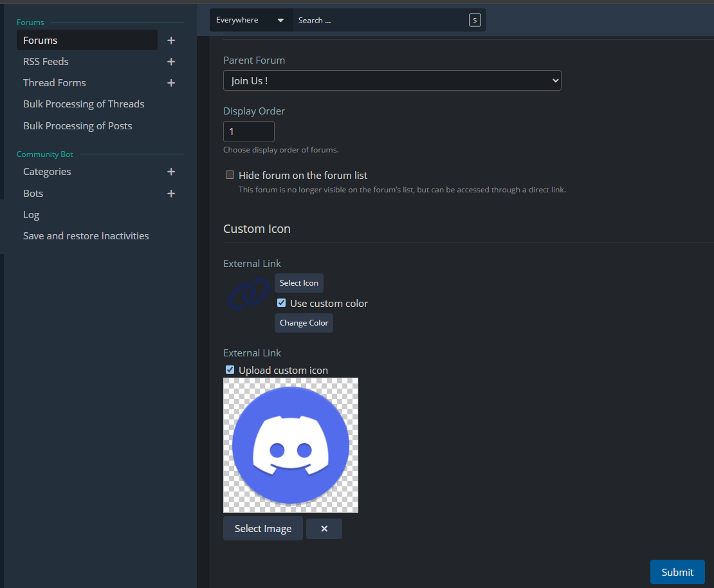The height and width of the screenshot is (588, 714).
Task: Click the Select Image button
Action: [x=262, y=529]
